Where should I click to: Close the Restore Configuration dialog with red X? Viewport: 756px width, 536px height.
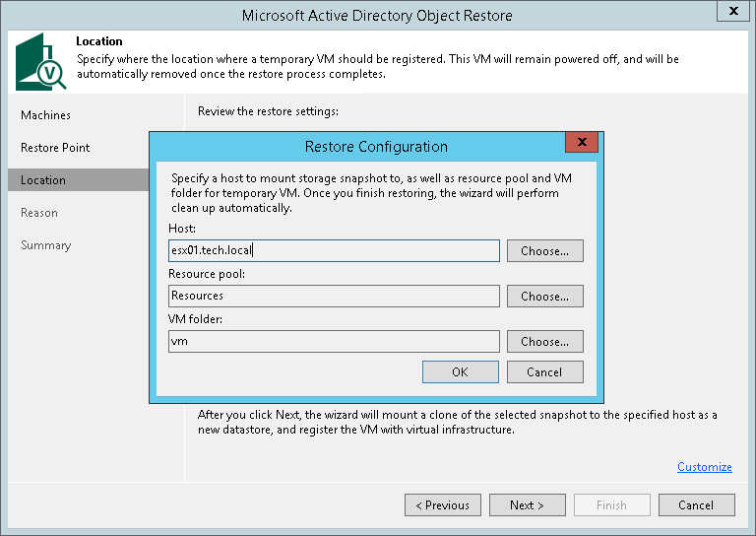pyautogui.click(x=583, y=143)
